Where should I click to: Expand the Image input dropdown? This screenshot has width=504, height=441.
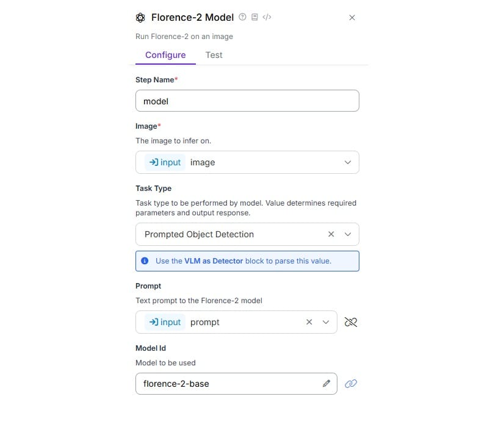[x=348, y=162]
